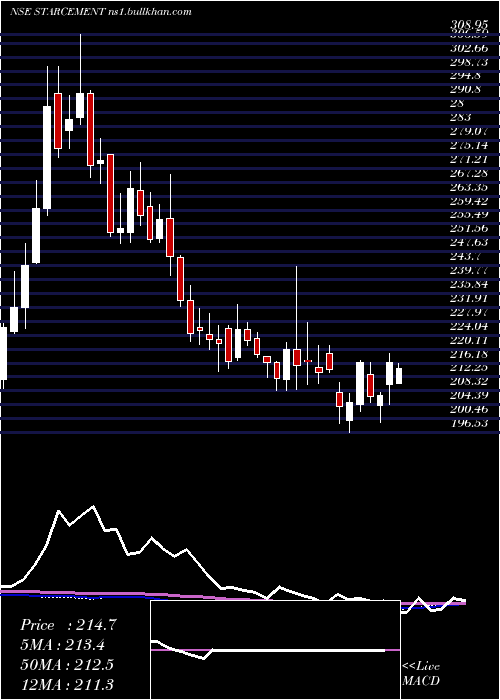Click the 251.56 price axis label
This screenshot has height=700, width=500.
[469, 229]
